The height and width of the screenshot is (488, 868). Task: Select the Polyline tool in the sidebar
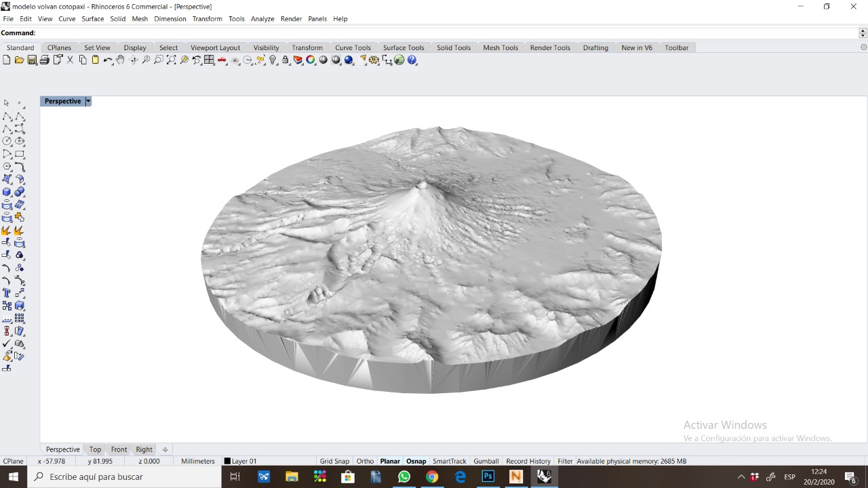[7, 116]
